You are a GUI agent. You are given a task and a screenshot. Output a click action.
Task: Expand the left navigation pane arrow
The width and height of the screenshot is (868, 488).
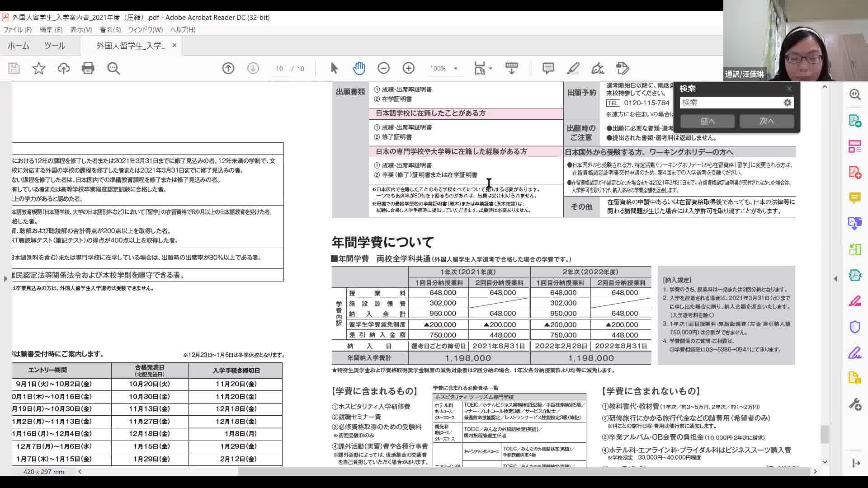(x=5, y=279)
